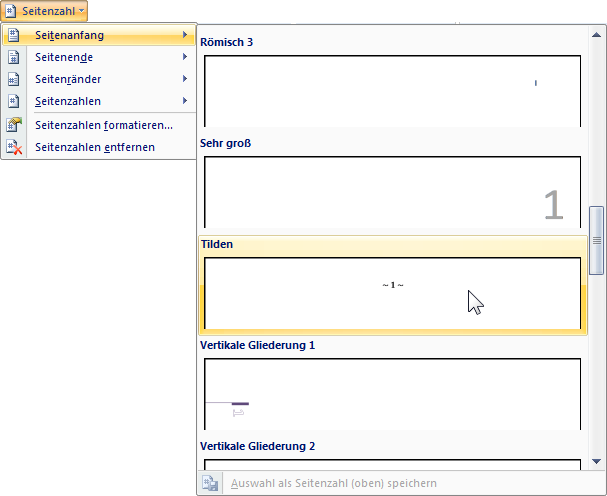Pick the 'Sehr groß' page number preview
607x496 pixels.
(392, 191)
